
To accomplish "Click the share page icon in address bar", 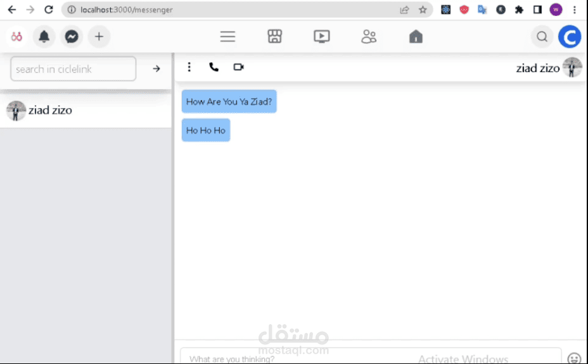I will (404, 9).
